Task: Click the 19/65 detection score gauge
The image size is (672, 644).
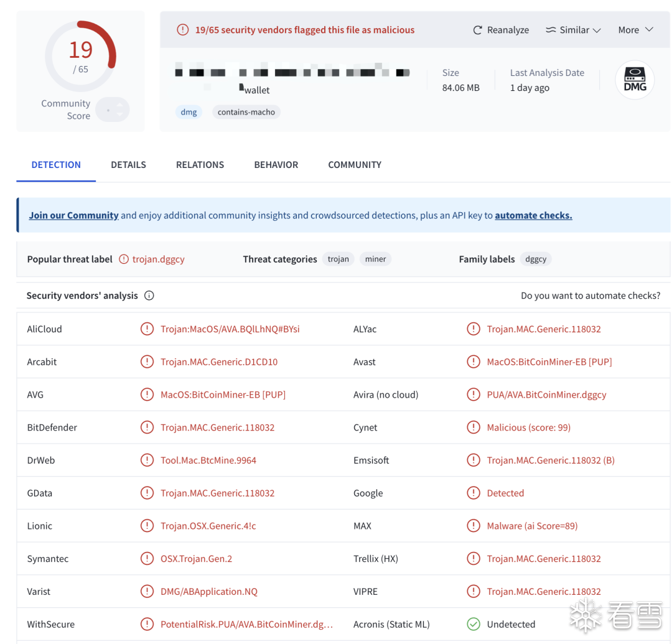Action: point(80,56)
